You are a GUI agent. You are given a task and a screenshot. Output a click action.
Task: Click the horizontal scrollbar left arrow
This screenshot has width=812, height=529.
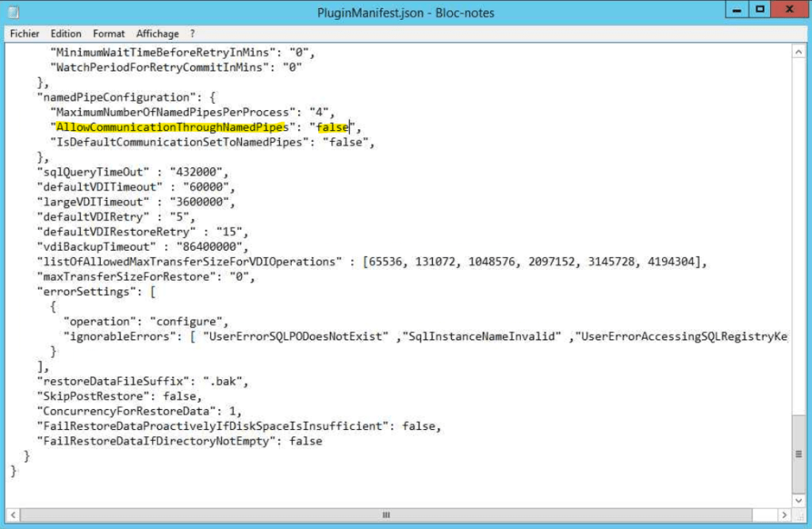[14, 514]
